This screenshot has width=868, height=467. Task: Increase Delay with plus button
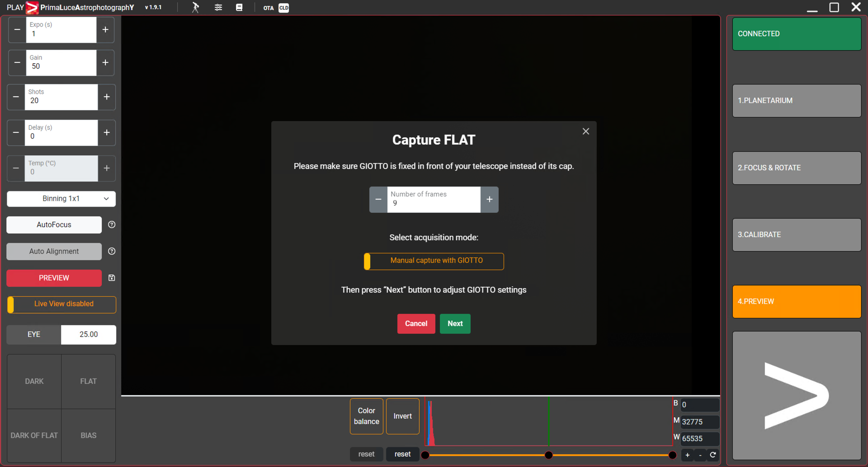pos(107,133)
